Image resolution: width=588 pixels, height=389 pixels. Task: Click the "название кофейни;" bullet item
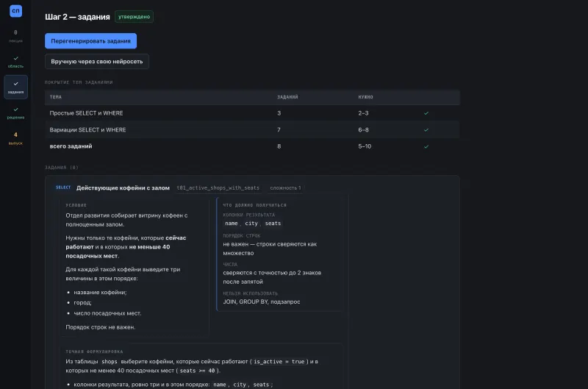[x=100, y=292]
